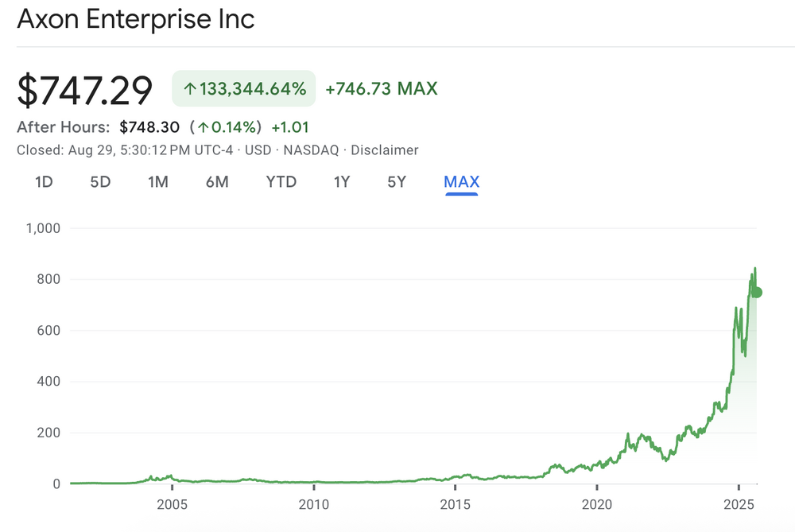Image resolution: width=795 pixels, height=532 pixels.
Task: Click the MAX range tab
Action: (462, 182)
